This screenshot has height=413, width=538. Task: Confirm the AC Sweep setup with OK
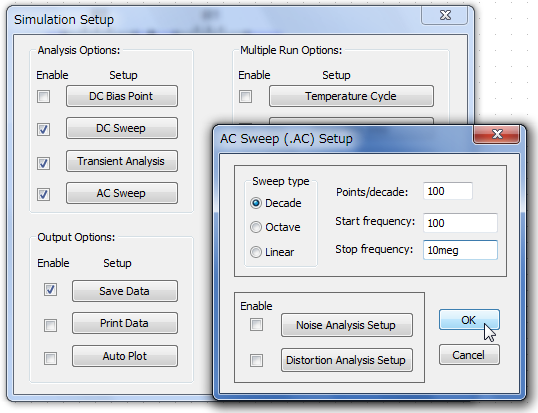pyautogui.click(x=469, y=320)
